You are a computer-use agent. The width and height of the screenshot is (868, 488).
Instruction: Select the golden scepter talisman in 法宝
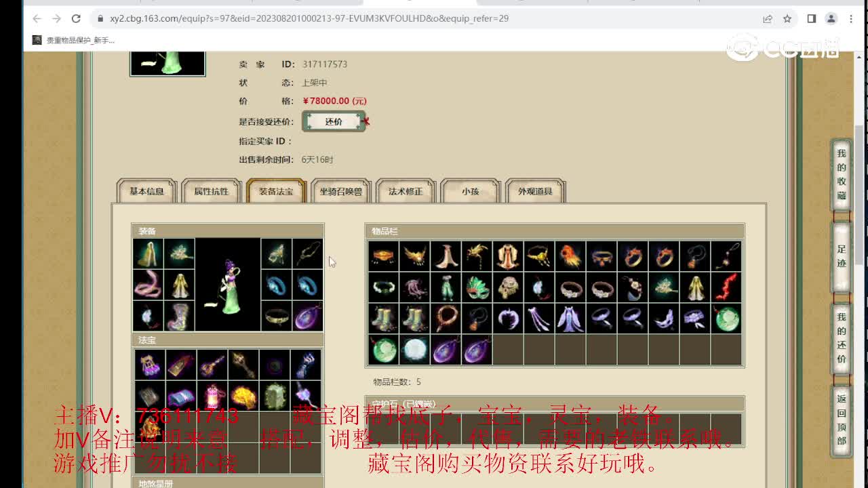tap(243, 365)
